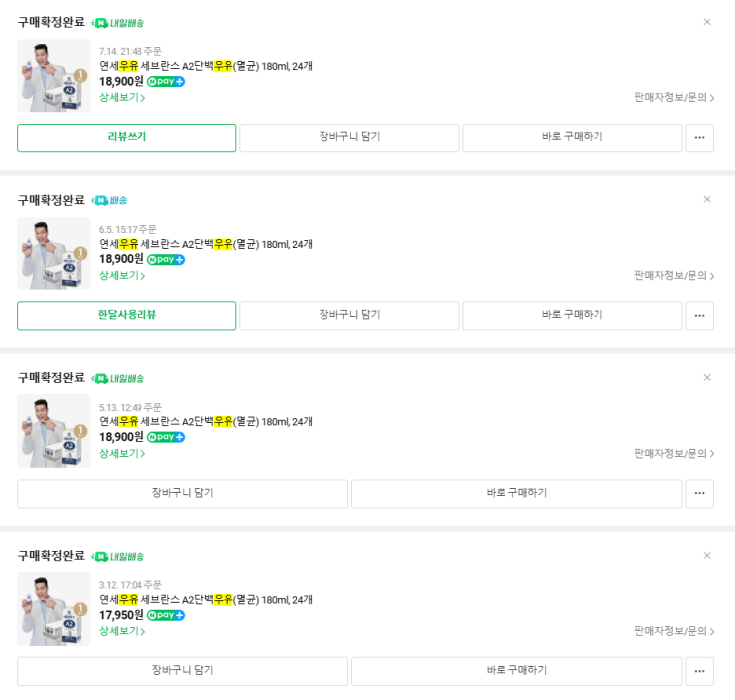Click 판매자정보/문의 on the 5.13 order

(x=674, y=453)
